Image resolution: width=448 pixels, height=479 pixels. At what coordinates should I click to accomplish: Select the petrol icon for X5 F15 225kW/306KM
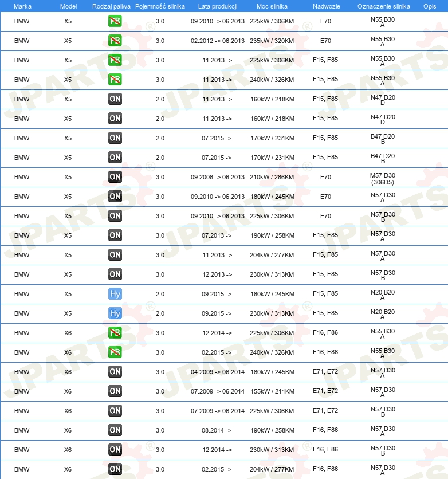click(x=115, y=60)
